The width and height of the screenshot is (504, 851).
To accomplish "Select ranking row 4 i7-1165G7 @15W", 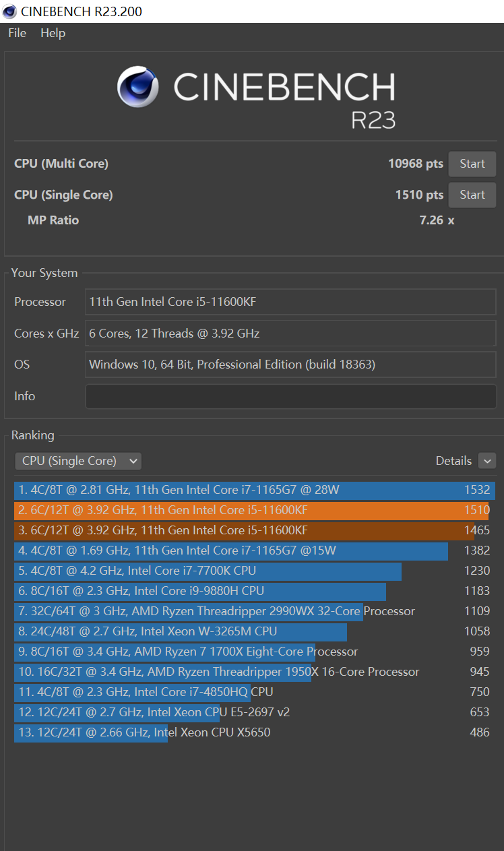I will (x=255, y=550).
